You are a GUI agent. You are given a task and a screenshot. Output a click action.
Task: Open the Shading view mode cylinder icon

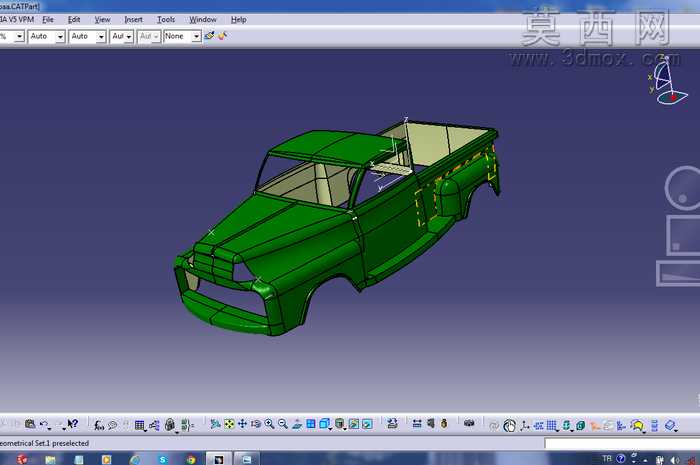click(340, 424)
